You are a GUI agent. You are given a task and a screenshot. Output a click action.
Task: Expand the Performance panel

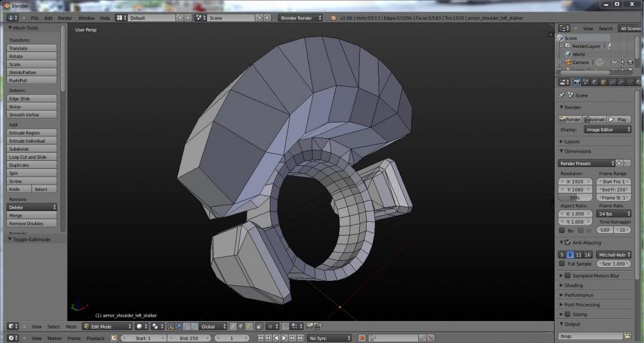coord(579,295)
